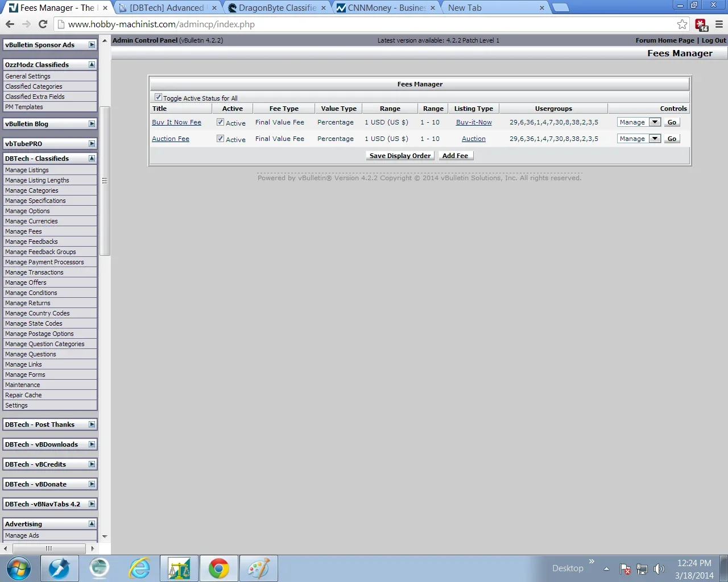Click the browser forward arrow

click(x=26, y=24)
